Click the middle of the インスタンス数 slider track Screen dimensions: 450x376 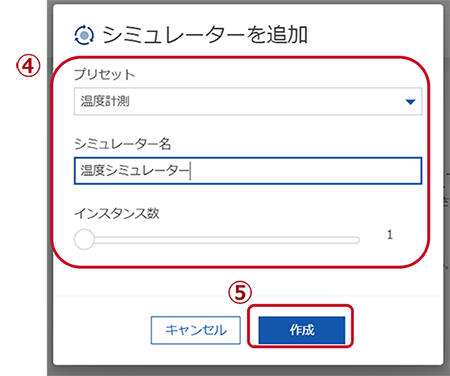[217, 240]
